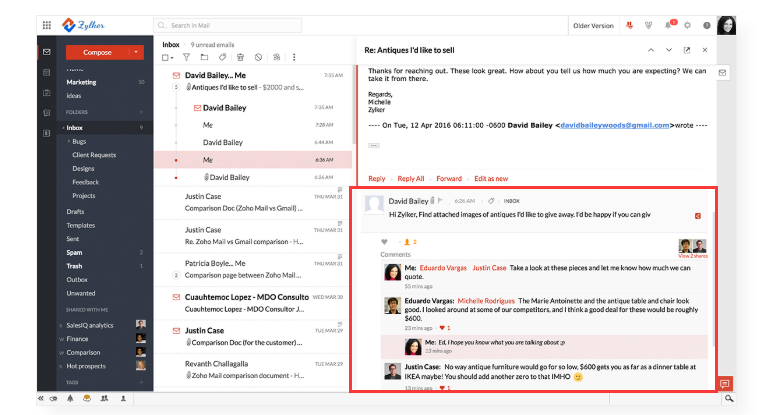This screenshot has width=760, height=415.
Task: Open the more options three-dot menu
Action: point(294,57)
